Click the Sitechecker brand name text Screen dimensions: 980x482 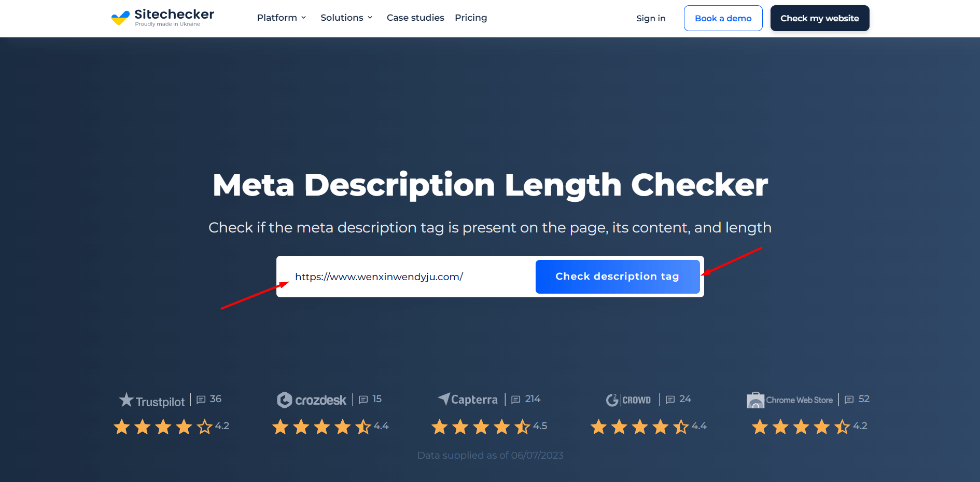click(x=174, y=14)
